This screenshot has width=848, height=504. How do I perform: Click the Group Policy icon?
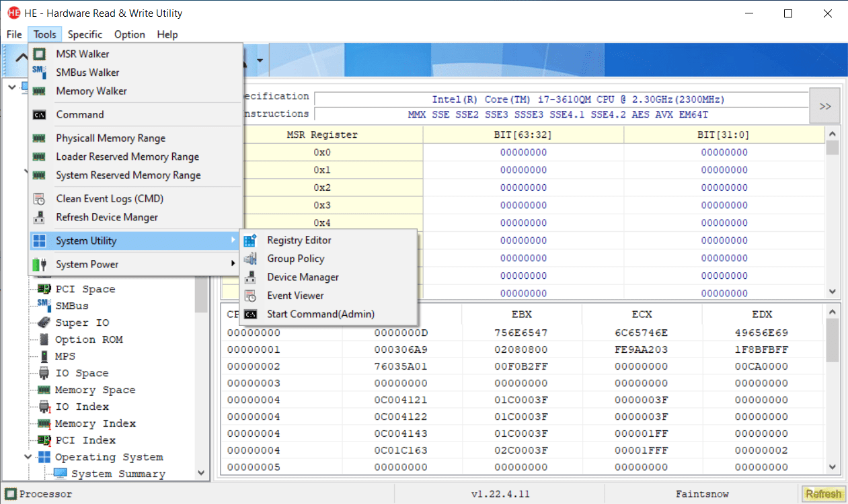coord(251,259)
